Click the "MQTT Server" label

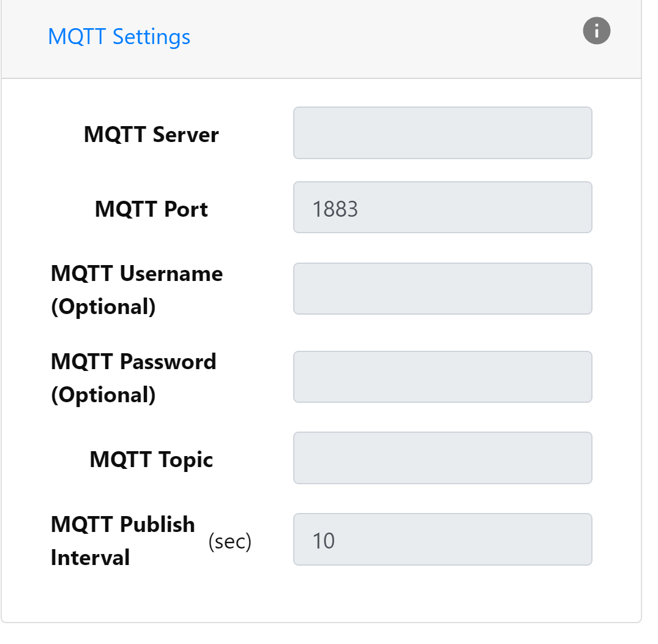point(151,134)
